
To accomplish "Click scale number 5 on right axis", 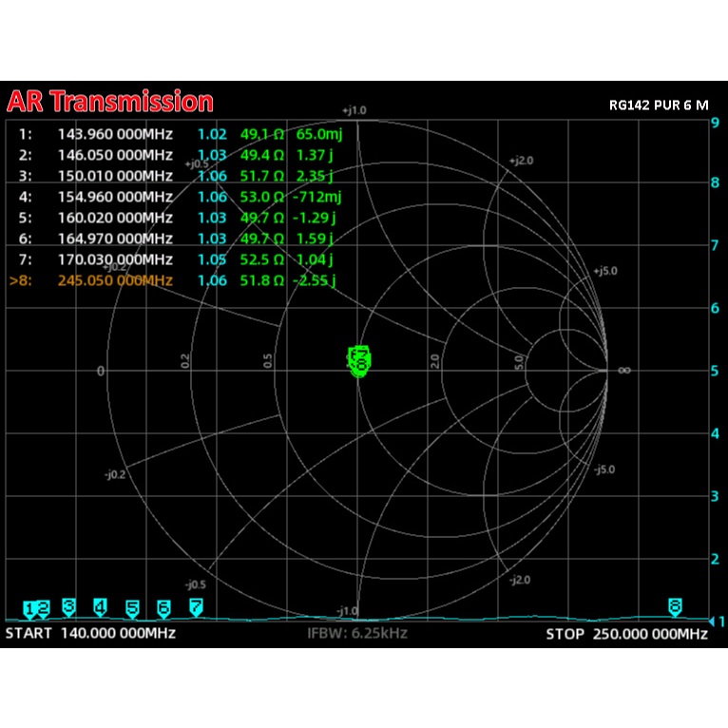I will pyautogui.click(x=715, y=371).
